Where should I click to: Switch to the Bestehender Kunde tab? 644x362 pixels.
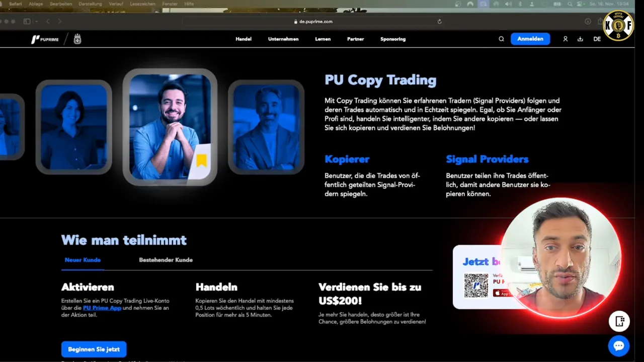point(166,260)
